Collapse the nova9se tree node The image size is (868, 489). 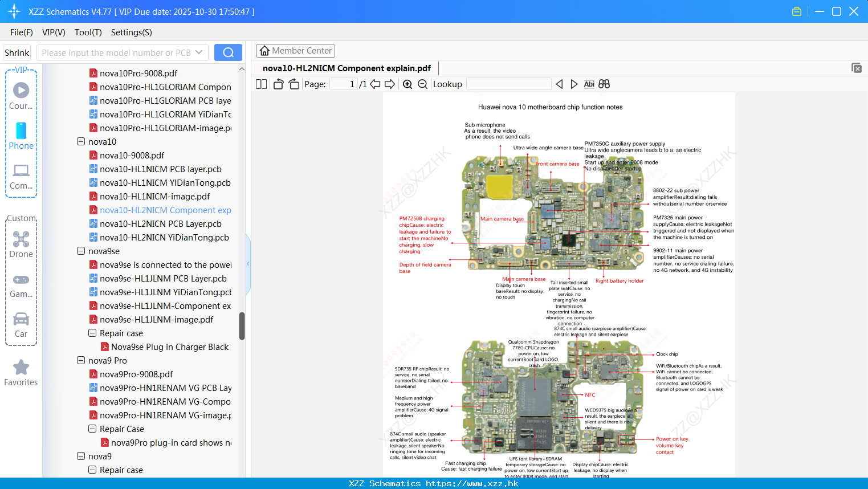[81, 251]
